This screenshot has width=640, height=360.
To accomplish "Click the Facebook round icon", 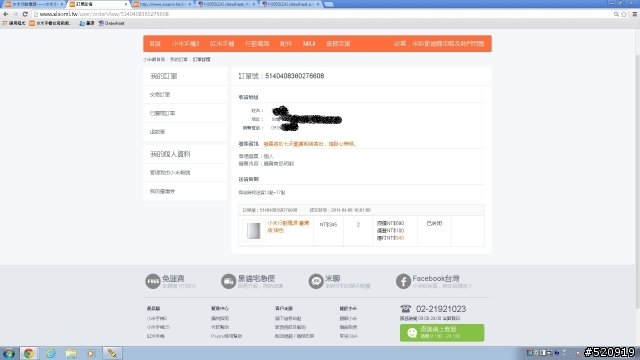I will click(x=403, y=281).
